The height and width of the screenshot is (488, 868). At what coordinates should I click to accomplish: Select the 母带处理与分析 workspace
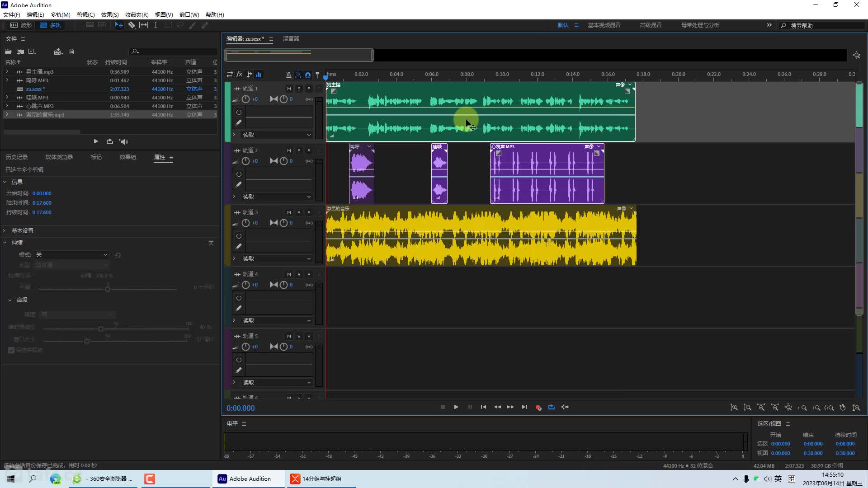700,25
